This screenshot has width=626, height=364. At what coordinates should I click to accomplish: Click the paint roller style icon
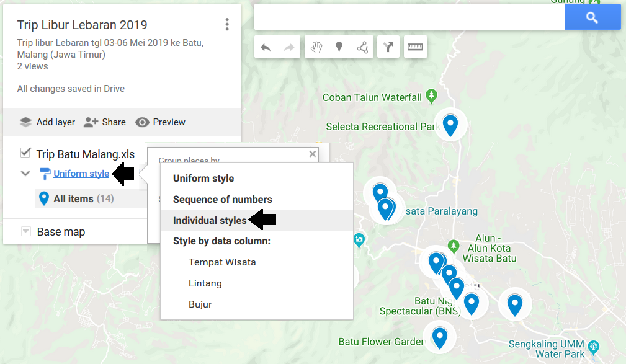tap(45, 174)
